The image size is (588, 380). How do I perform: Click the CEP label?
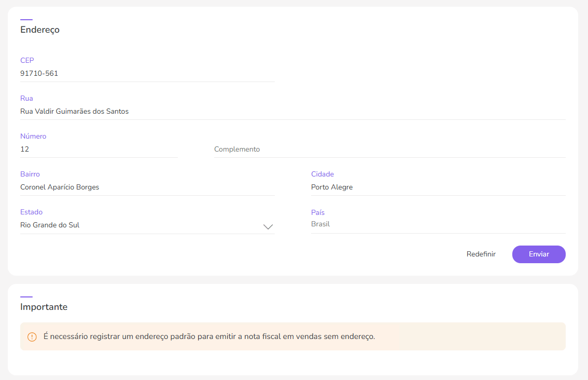27,61
